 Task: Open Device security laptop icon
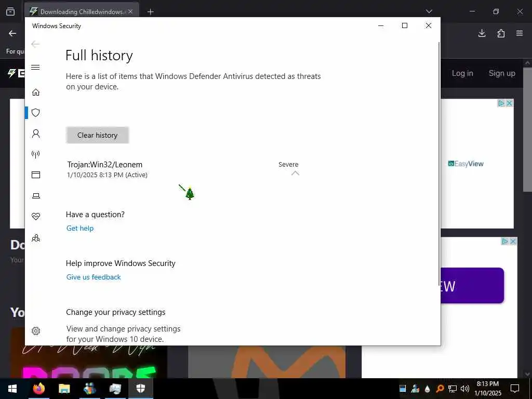tap(36, 196)
